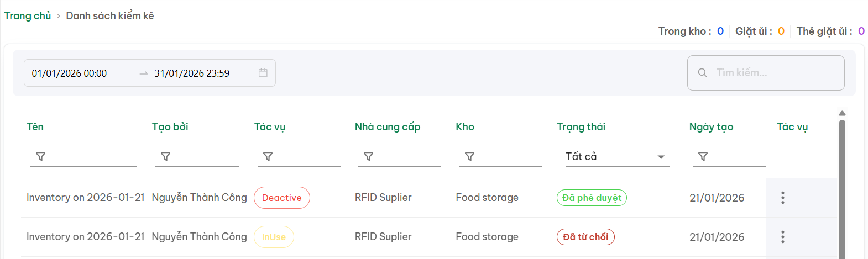Click the filter icon under Ngày tạo
The width and height of the screenshot is (868, 259).
pyautogui.click(x=703, y=157)
